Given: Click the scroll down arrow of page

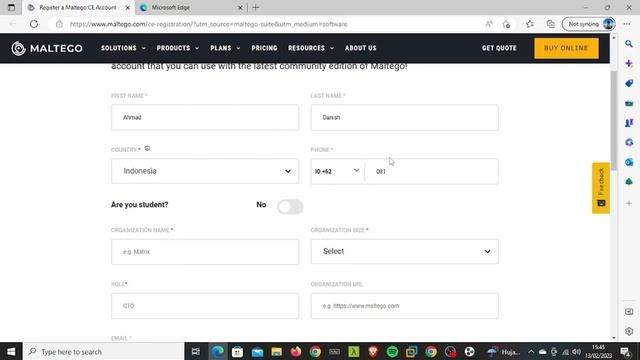Looking at the screenshot, I should point(613,338).
